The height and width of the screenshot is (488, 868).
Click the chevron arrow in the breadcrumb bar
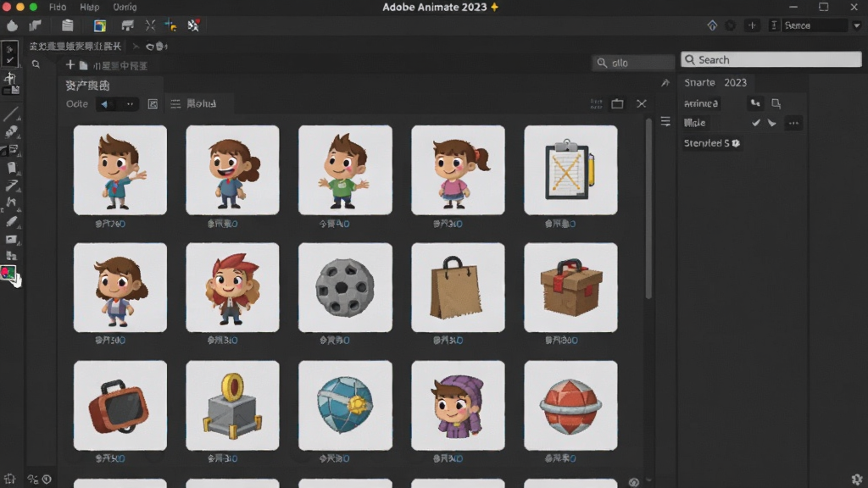pyautogui.click(x=136, y=47)
